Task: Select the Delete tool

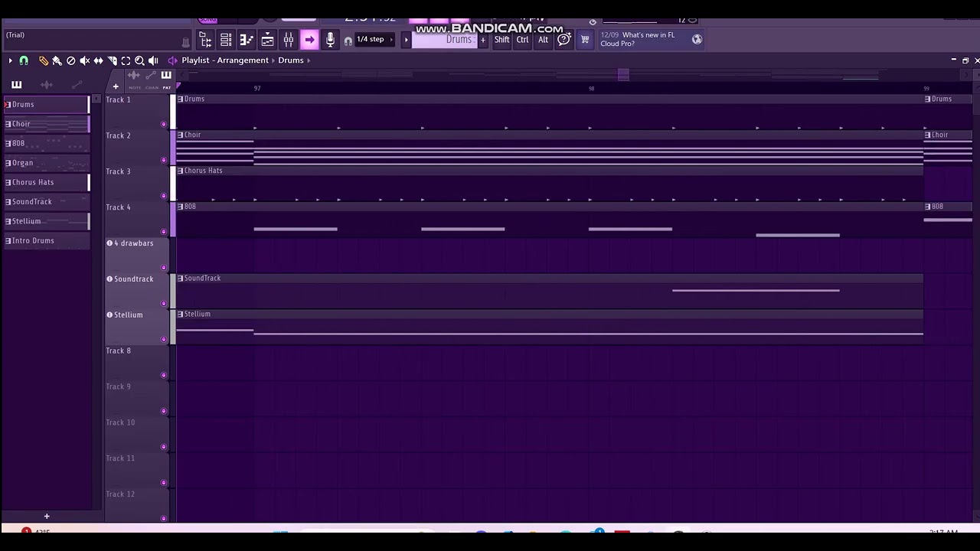Action: click(71, 60)
